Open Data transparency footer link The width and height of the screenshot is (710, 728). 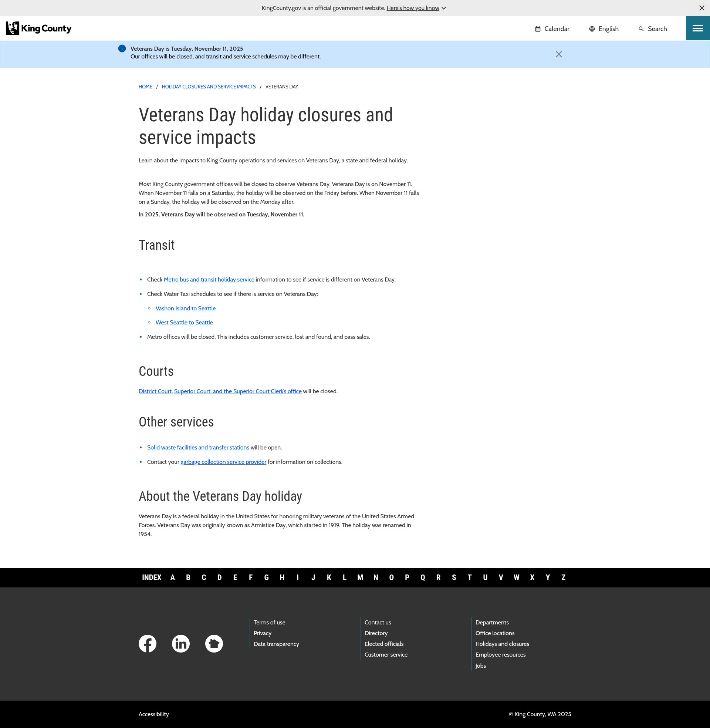(276, 644)
